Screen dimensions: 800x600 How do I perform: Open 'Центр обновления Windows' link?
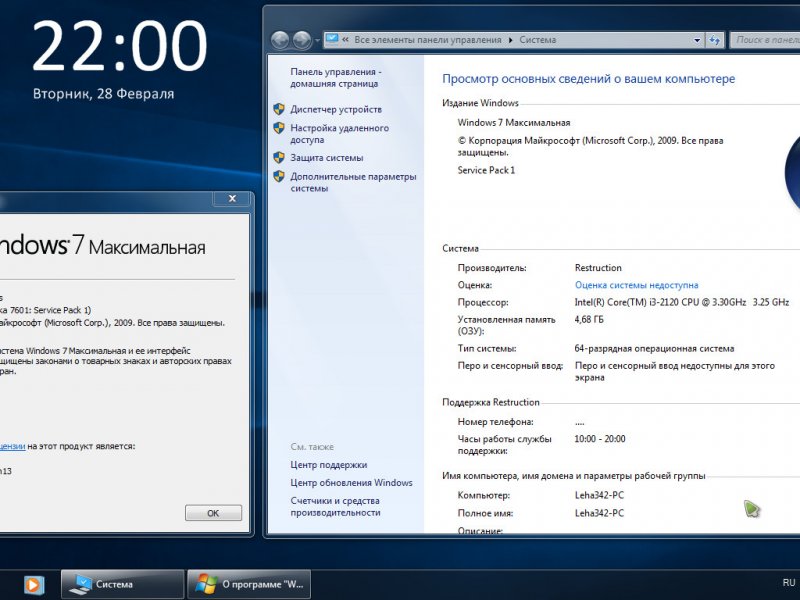351,483
